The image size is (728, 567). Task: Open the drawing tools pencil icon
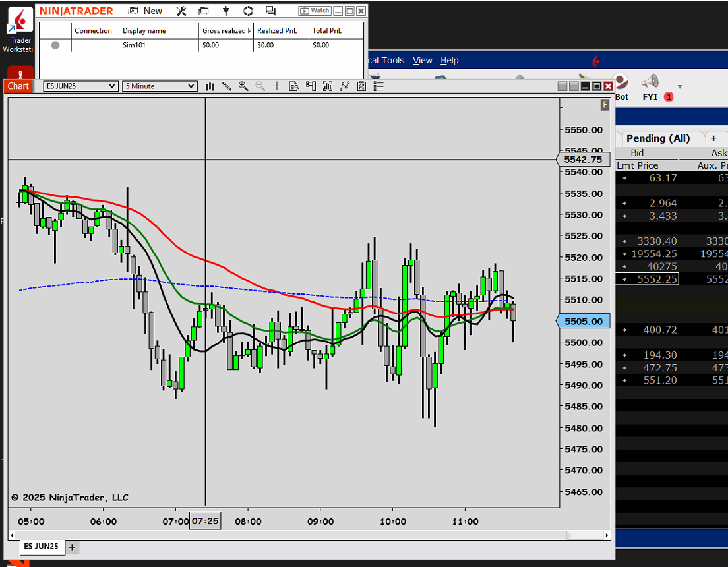tap(227, 86)
